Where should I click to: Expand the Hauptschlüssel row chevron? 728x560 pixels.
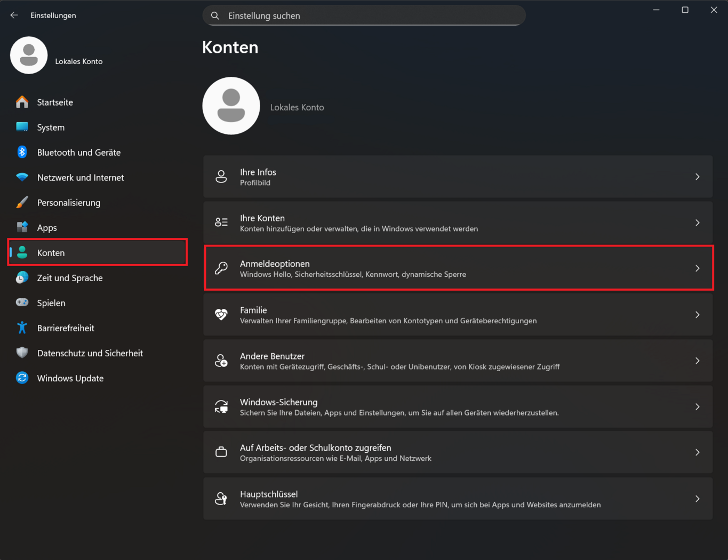click(x=697, y=499)
